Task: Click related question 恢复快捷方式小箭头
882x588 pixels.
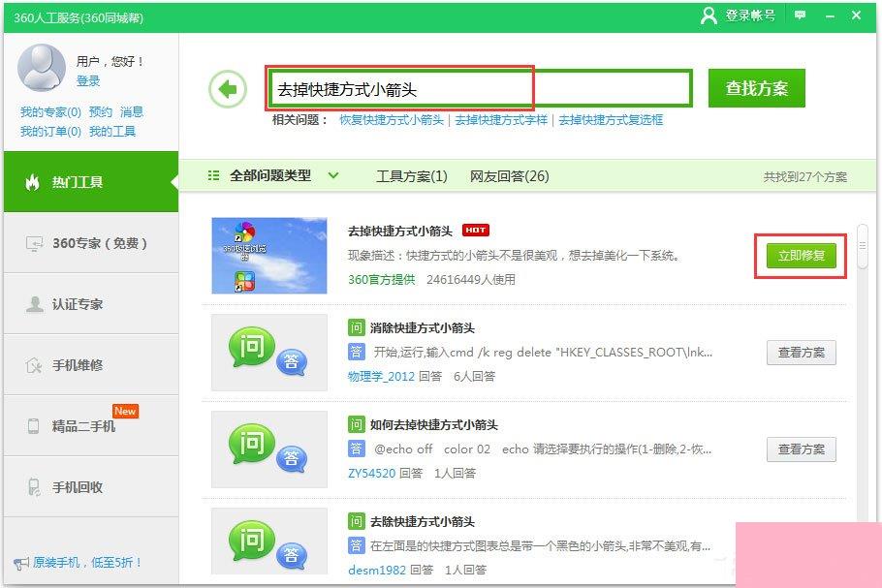Action: point(392,120)
